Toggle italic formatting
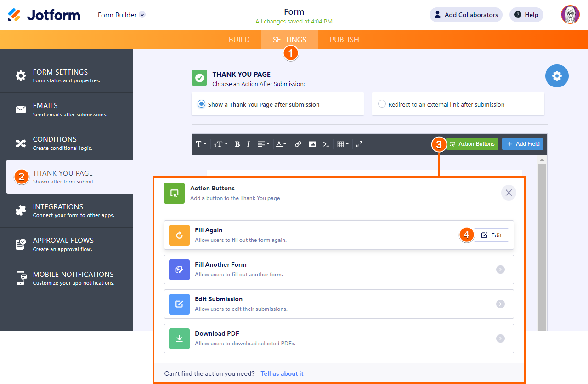Viewport: 588px width, 384px height. click(x=248, y=144)
